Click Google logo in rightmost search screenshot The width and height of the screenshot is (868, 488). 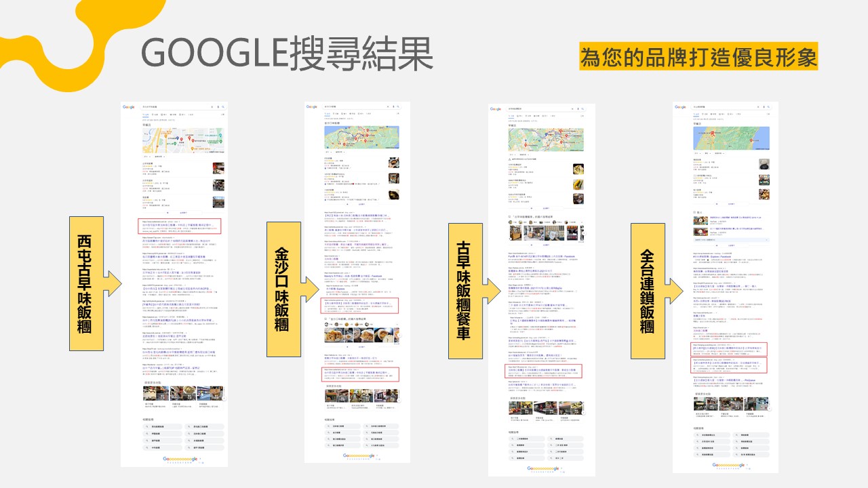point(679,106)
